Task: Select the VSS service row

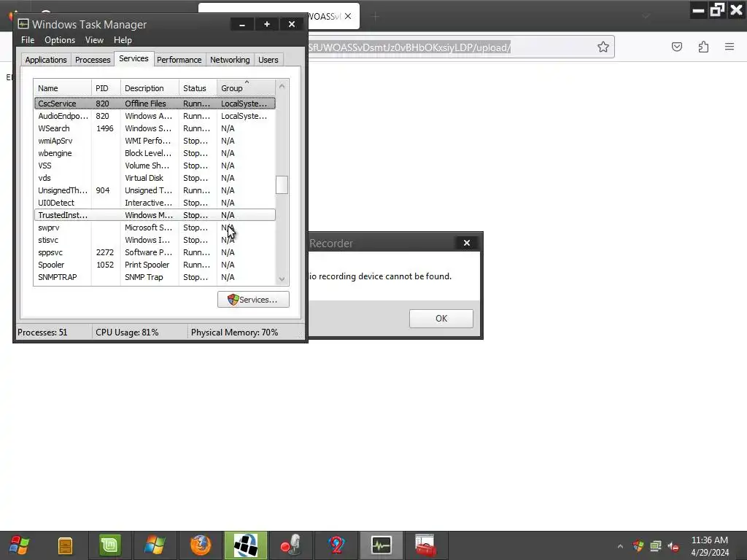Action: [155, 166]
